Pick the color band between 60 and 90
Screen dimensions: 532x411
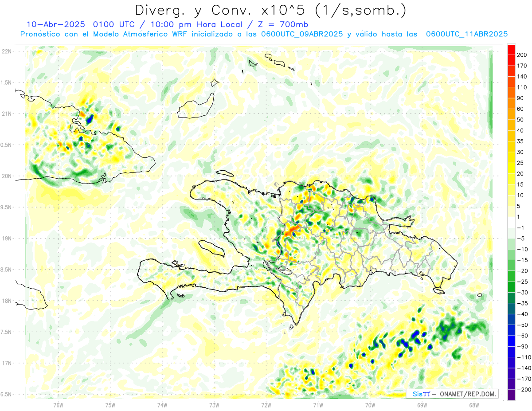(512, 104)
